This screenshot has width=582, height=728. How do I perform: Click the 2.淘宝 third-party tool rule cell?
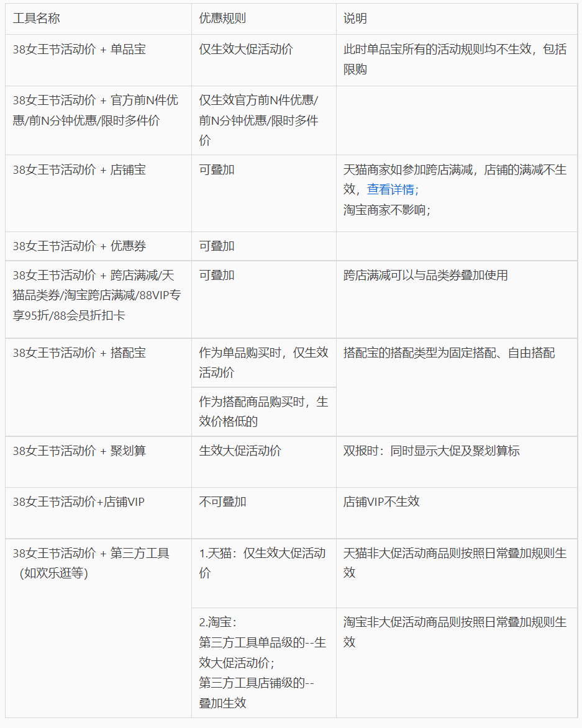258,654
